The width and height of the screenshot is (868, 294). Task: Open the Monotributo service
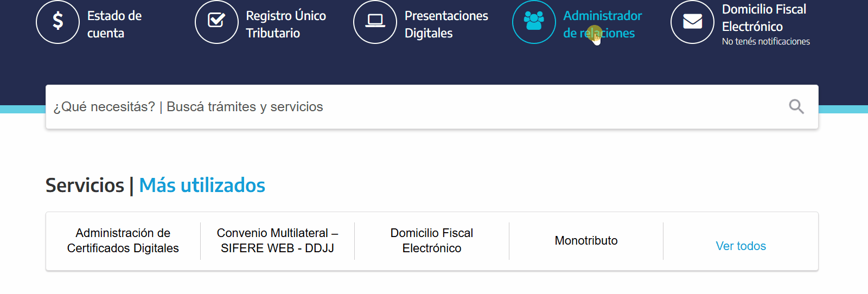(586, 240)
